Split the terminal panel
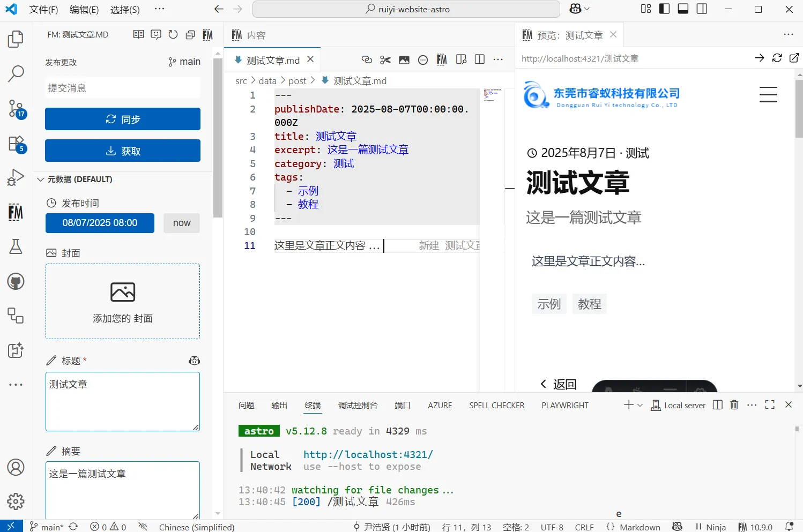Image resolution: width=803 pixels, height=532 pixels. coord(718,405)
